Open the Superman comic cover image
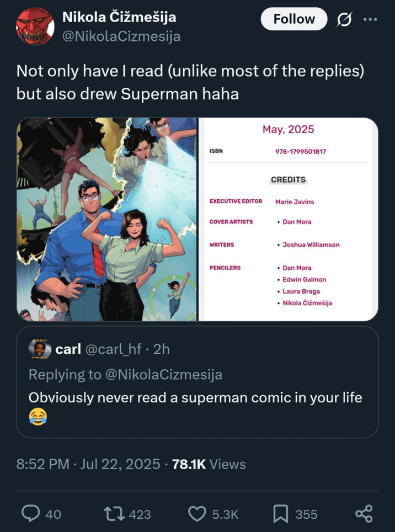This screenshot has width=395, height=532. (107, 219)
